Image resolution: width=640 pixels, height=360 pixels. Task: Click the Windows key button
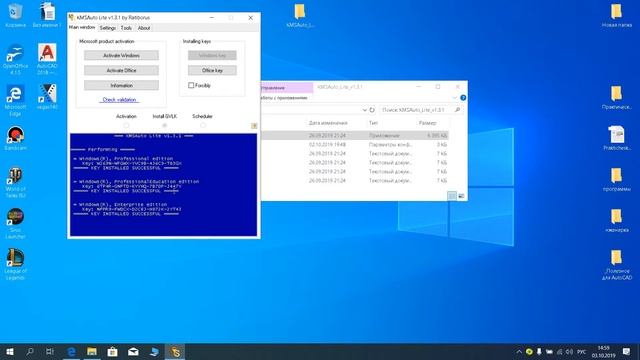click(x=212, y=55)
